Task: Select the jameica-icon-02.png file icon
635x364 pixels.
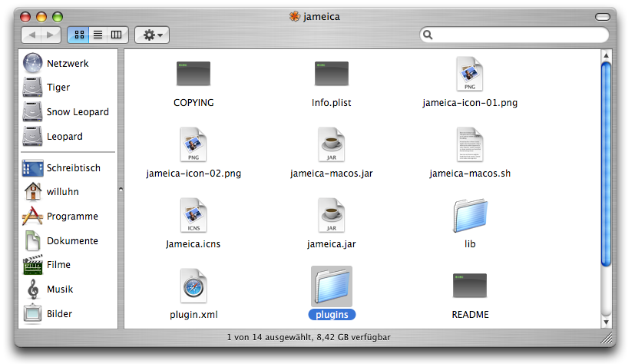Action: click(193, 144)
